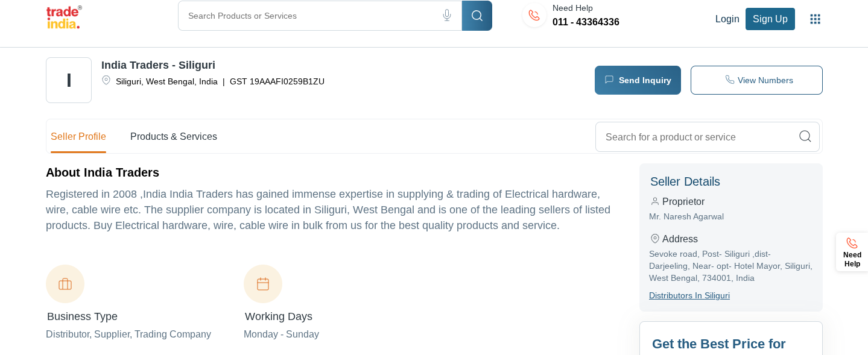Switch to the Seller Profile tab
The width and height of the screenshot is (868, 355).
(78, 137)
